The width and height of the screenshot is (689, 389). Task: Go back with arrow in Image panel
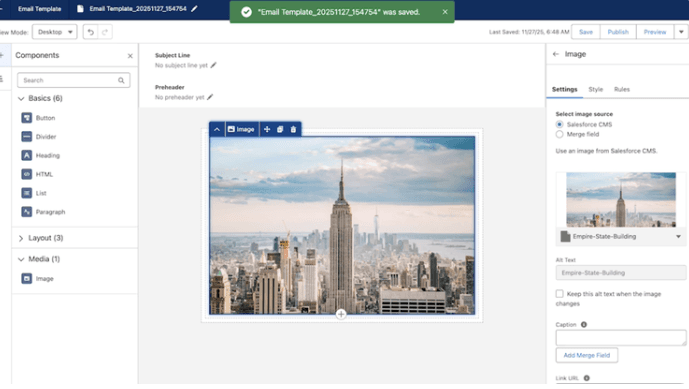556,54
